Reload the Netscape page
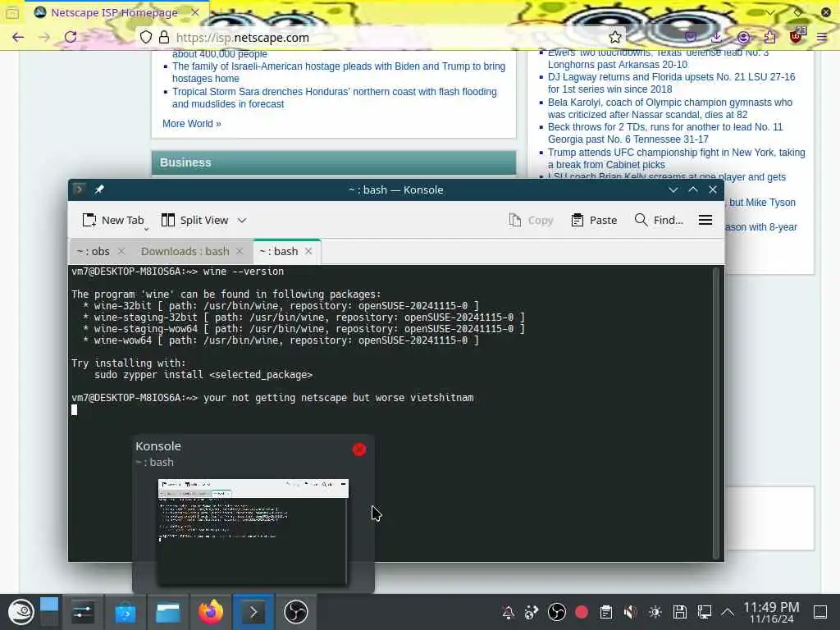Viewport: 840px width, 630px height. click(71, 37)
